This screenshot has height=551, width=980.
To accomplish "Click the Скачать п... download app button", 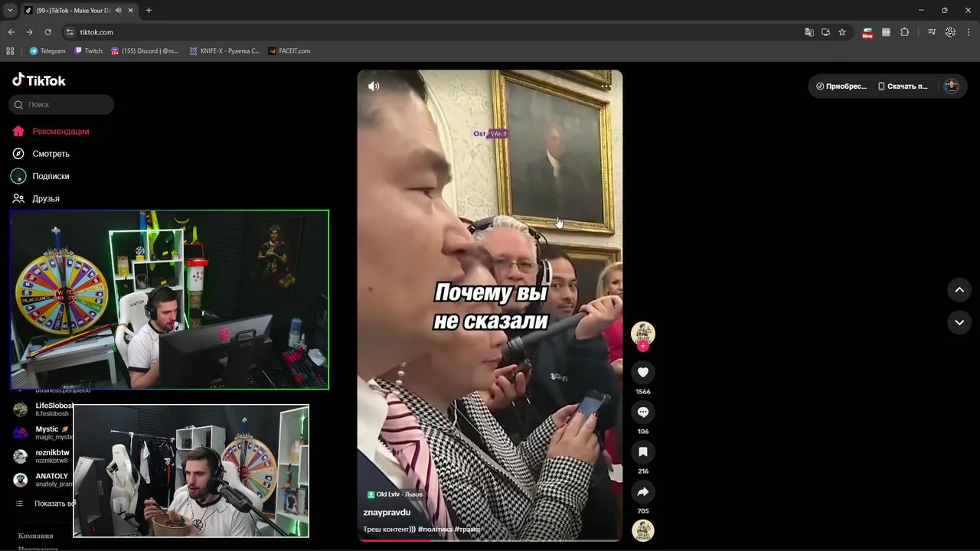I will click(x=903, y=86).
